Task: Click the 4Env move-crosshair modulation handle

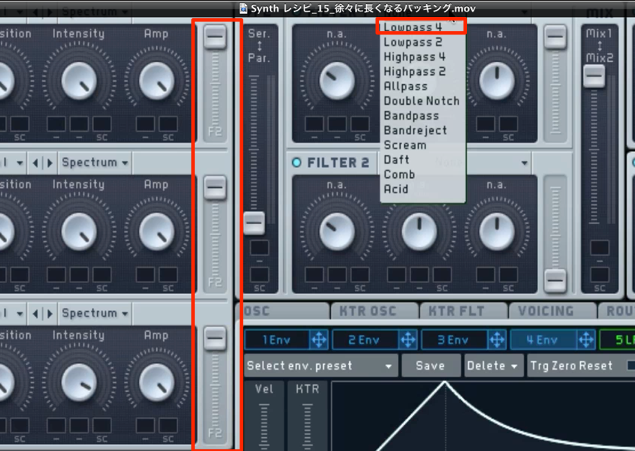Action: click(x=586, y=340)
